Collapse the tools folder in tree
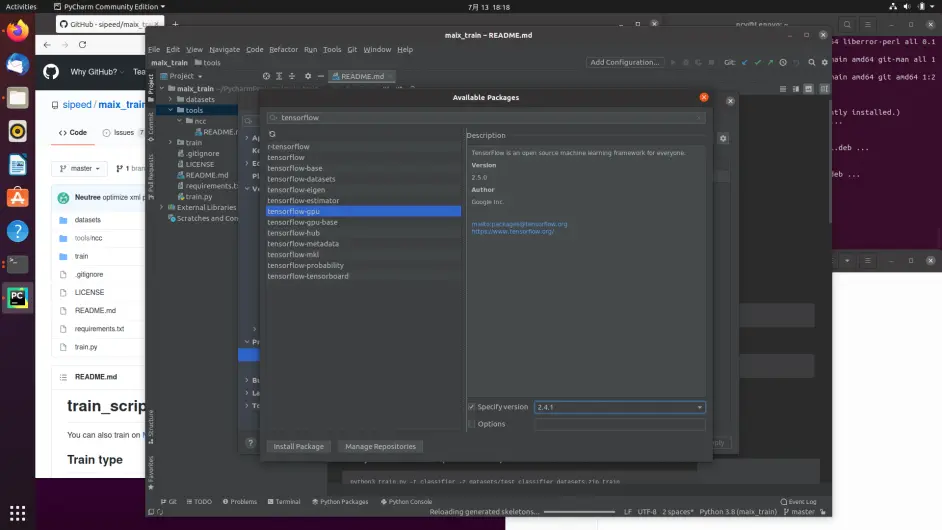The width and height of the screenshot is (942, 530). (x=171, y=110)
